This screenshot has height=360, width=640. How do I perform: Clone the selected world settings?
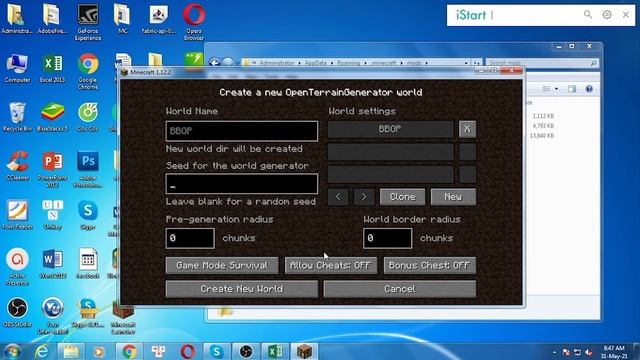402,197
